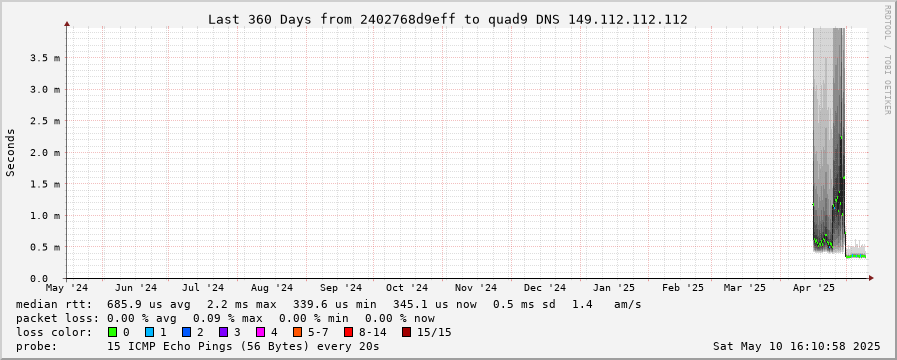Click the Seconds y-axis title

(11, 152)
